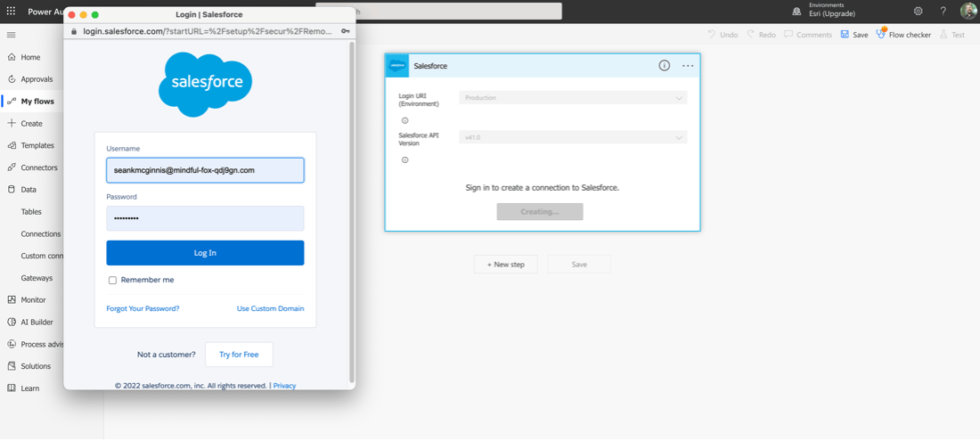Open the Flow checker
The width and height of the screenshot is (980, 441).
[x=903, y=35]
